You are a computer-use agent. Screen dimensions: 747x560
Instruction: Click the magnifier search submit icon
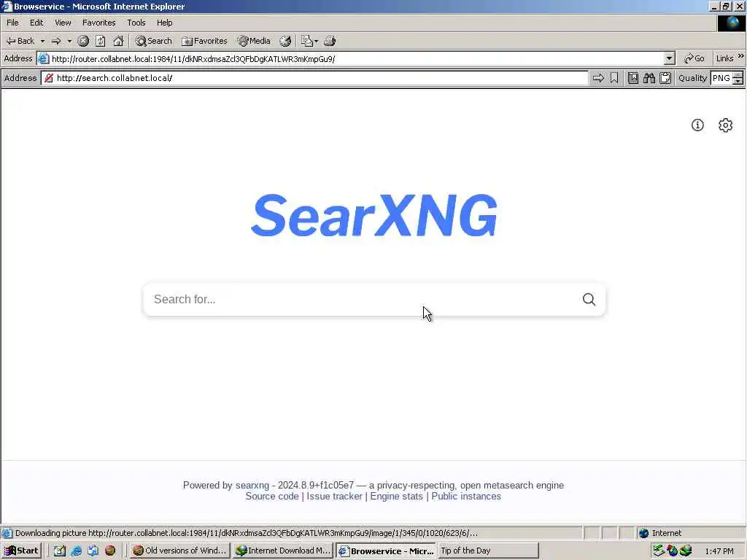[x=589, y=299]
